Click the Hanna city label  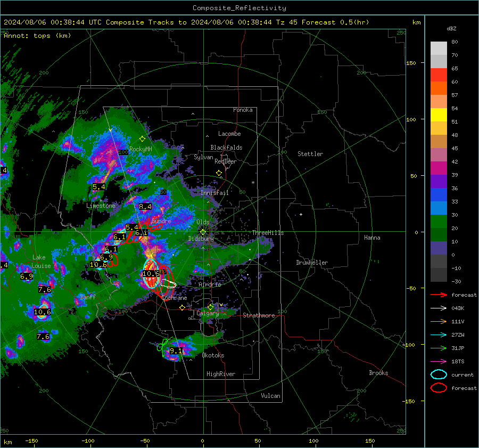click(372, 238)
